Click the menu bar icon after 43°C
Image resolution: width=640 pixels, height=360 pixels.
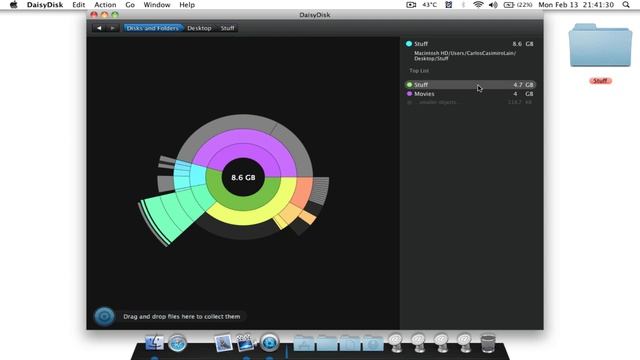tap(449, 5)
